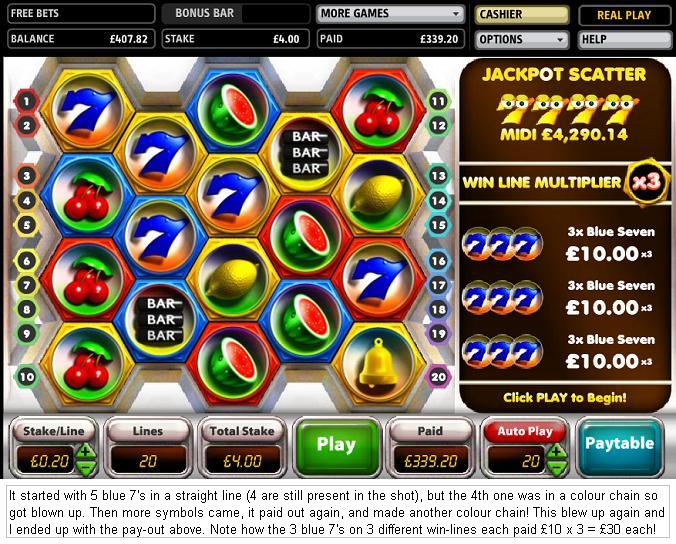This screenshot has width=676, height=544.
Task: Open the Cashier
Action: click(x=521, y=15)
